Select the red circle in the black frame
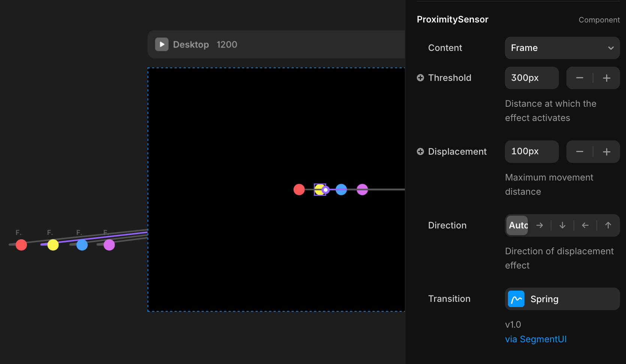 pyautogui.click(x=299, y=189)
